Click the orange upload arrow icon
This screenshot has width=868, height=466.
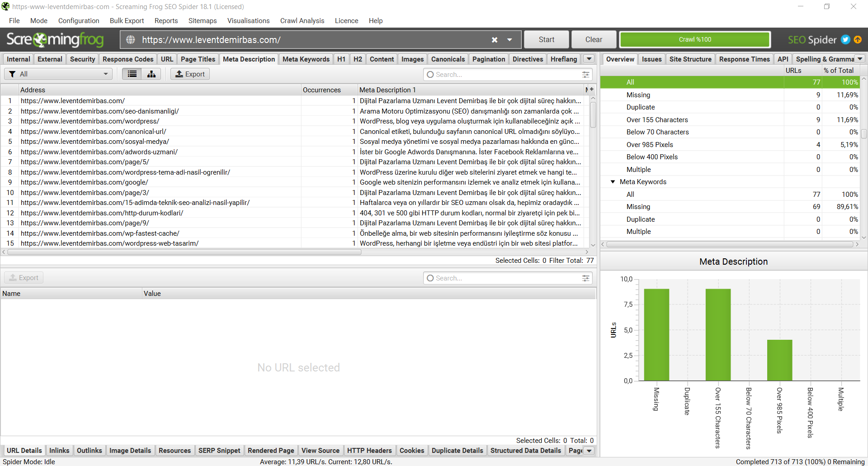click(x=858, y=40)
